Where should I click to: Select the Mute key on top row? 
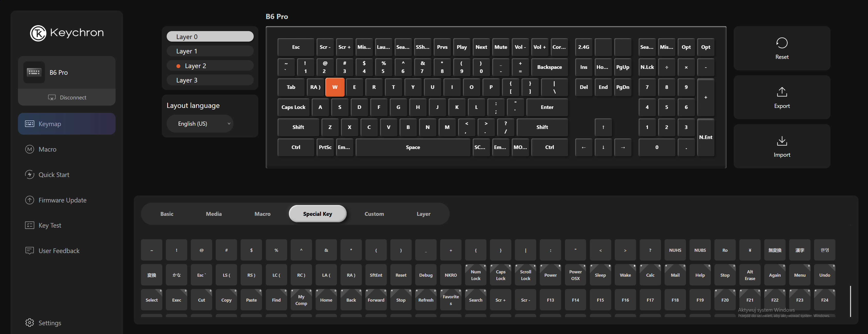point(501,47)
